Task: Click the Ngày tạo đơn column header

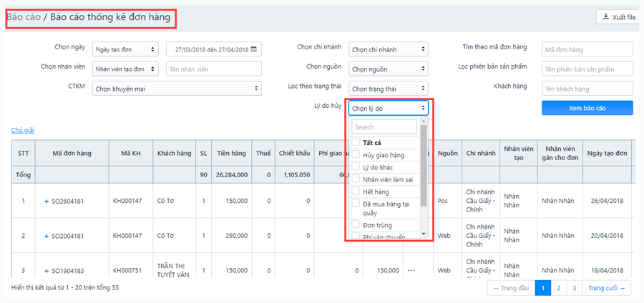Action: tap(607, 154)
